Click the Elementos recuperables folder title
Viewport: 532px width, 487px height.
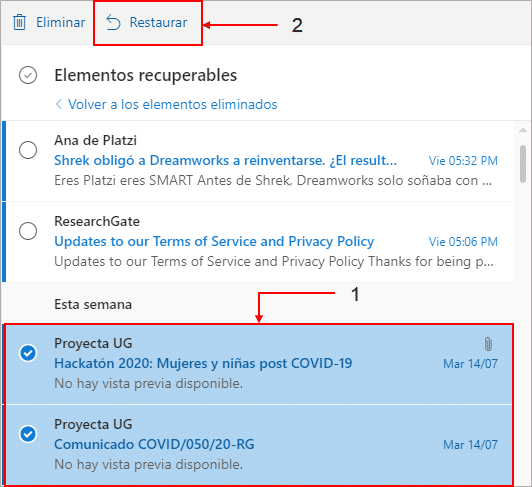coord(146,75)
